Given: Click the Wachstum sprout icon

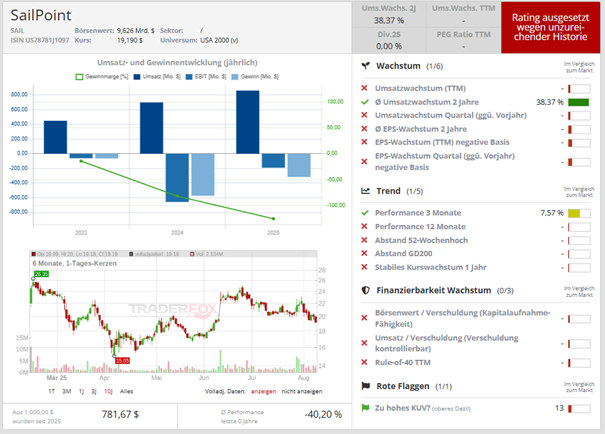Looking at the screenshot, I should click(365, 66).
